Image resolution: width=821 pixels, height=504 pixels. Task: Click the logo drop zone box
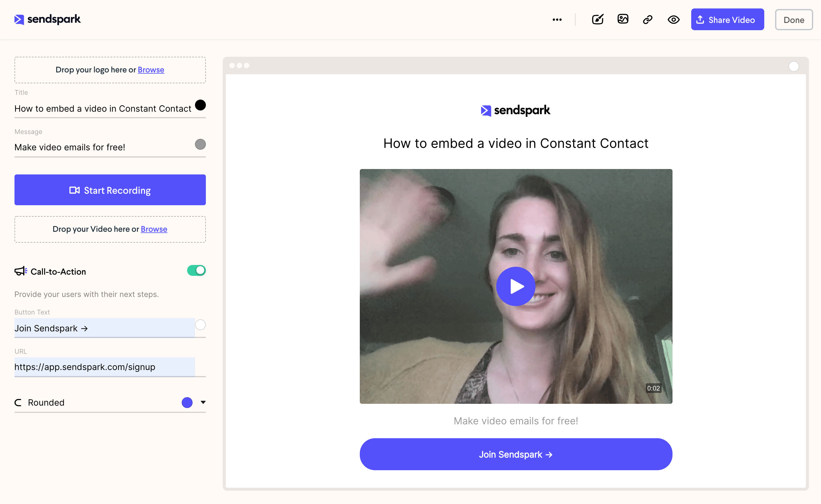(110, 70)
